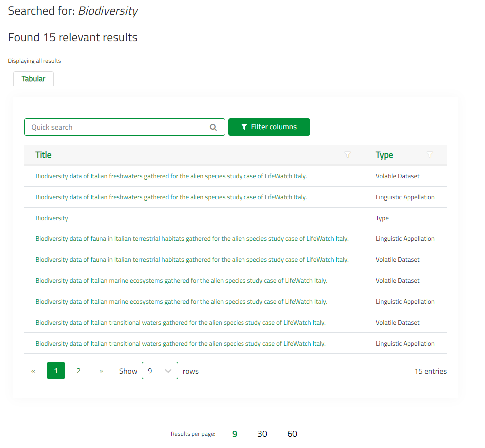Go to next page with » arrow
This screenshot has height=448, width=485.
101,371
